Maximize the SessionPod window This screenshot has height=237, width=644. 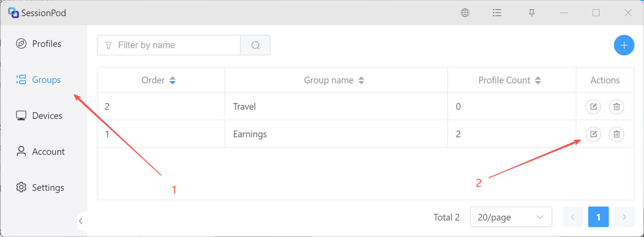coord(596,13)
